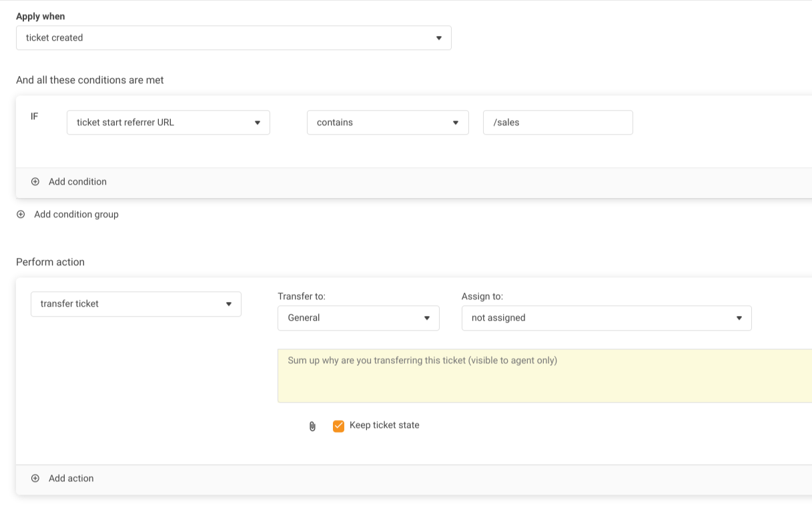
Task: Uncheck the Keep ticket state checkbox
Action: point(338,426)
